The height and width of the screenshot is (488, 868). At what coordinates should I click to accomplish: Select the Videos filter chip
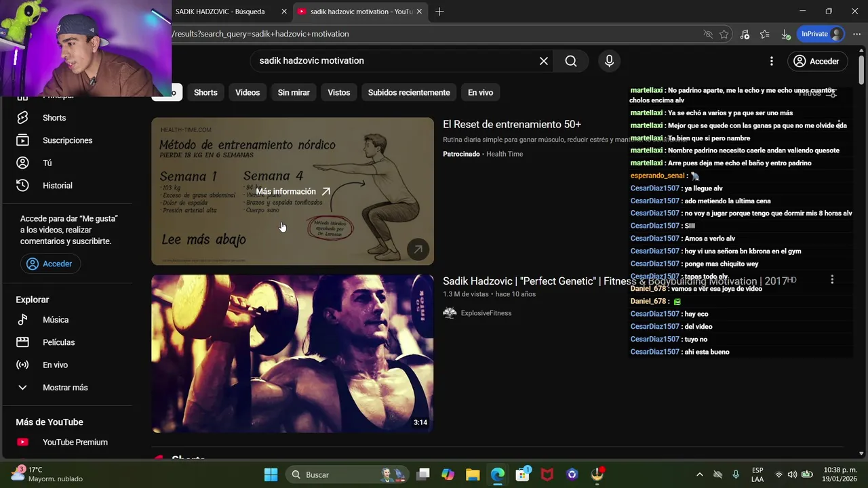point(248,92)
